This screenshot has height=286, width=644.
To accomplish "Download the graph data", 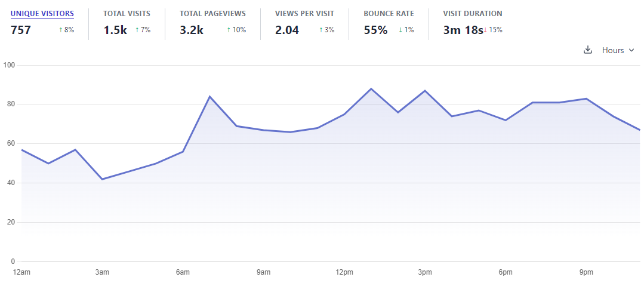I will point(588,50).
